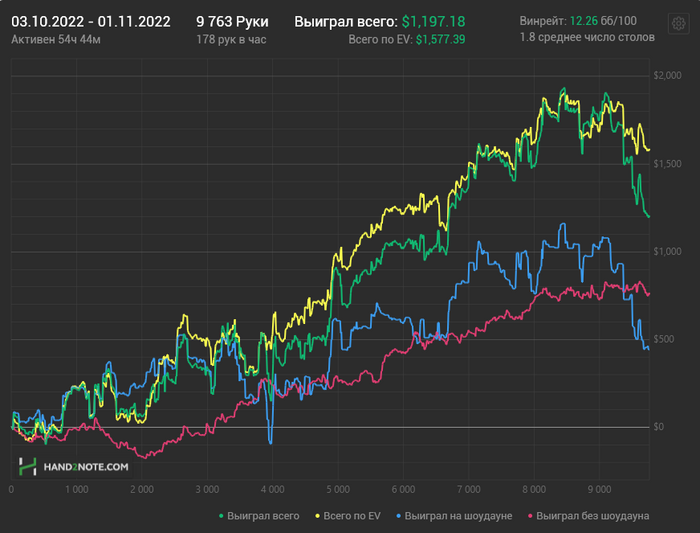Viewport: 700px width, 533px height.
Task: Click '1.8 среднее число столов' text
Action: coord(587,37)
